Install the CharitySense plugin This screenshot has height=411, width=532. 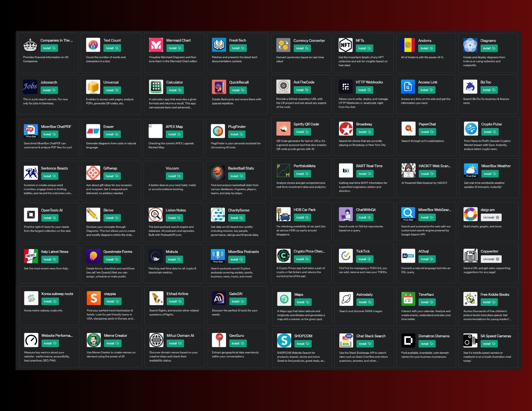point(237,218)
